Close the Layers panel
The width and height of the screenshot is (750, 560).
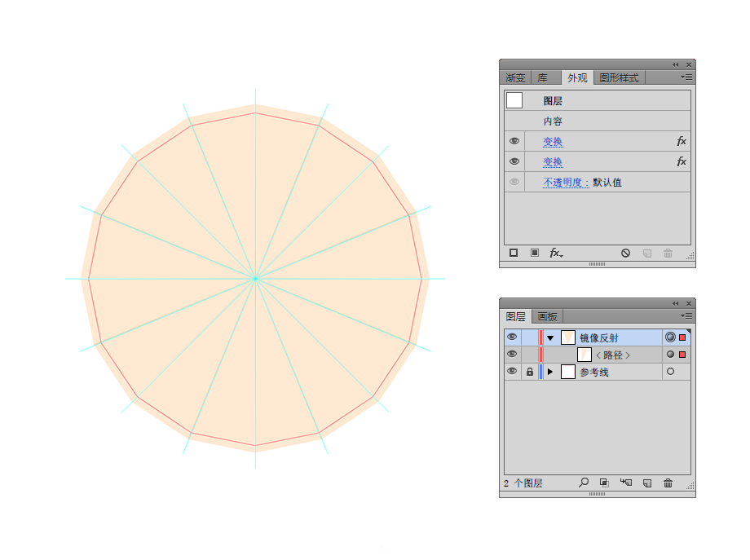(x=689, y=303)
